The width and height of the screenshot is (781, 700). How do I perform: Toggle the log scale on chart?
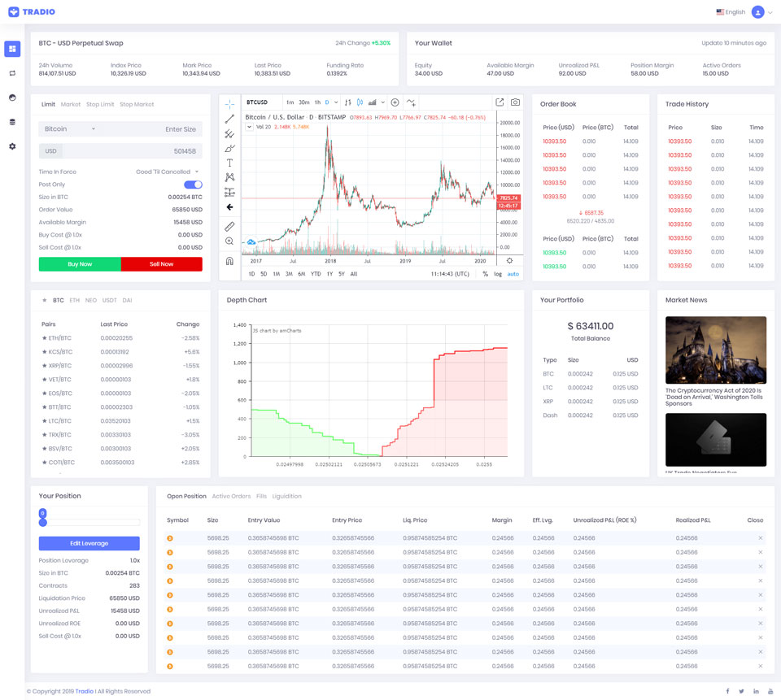[498, 274]
